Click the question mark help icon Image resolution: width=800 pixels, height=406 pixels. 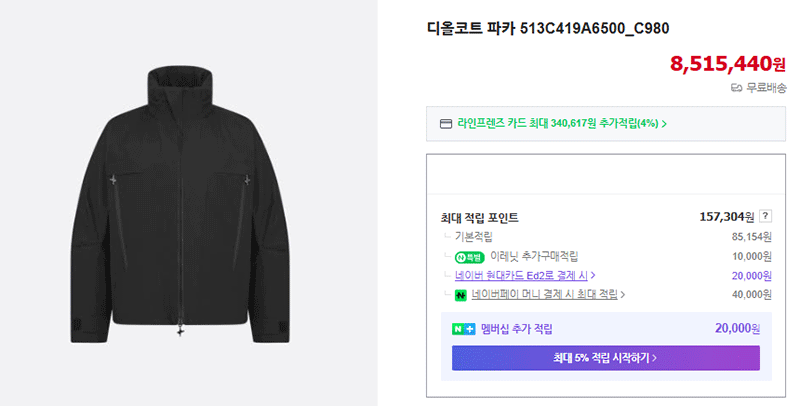tap(765, 216)
